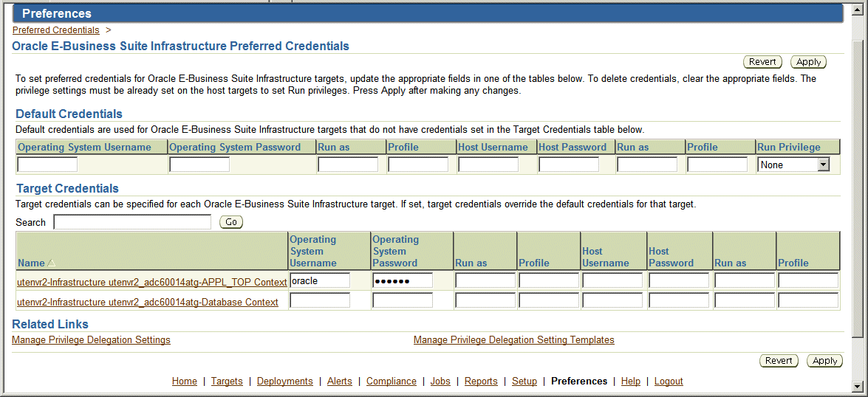Click APPL_TOP row masked password field
Image resolution: width=868 pixels, height=397 pixels.
click(x=403, y=280)
